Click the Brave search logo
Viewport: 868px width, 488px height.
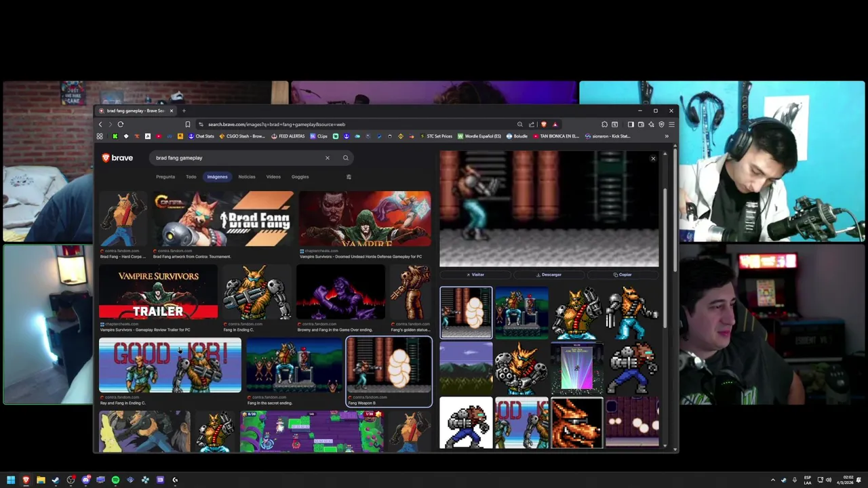117,158
